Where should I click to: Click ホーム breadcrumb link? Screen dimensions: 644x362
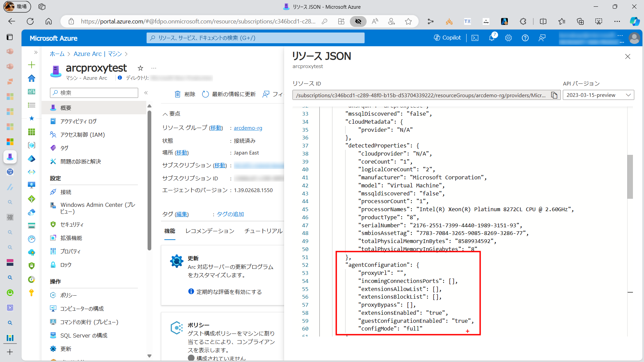pos(57,54)
